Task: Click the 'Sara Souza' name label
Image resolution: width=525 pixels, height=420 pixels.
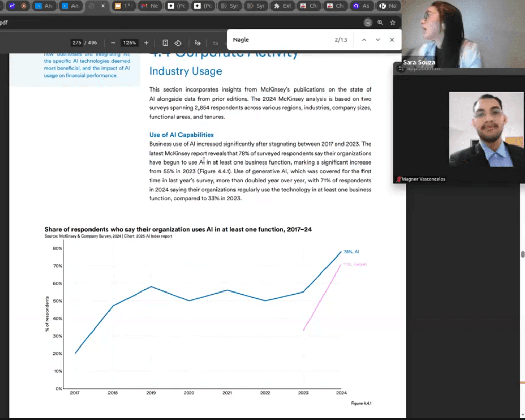Action: click(x=419, y=62)
